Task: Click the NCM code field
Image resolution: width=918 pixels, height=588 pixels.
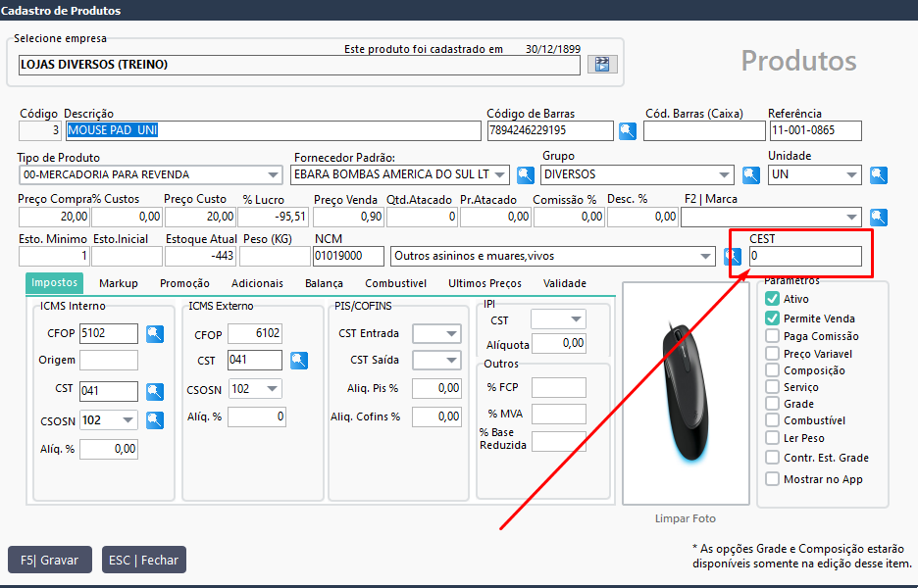Action: 348,256
